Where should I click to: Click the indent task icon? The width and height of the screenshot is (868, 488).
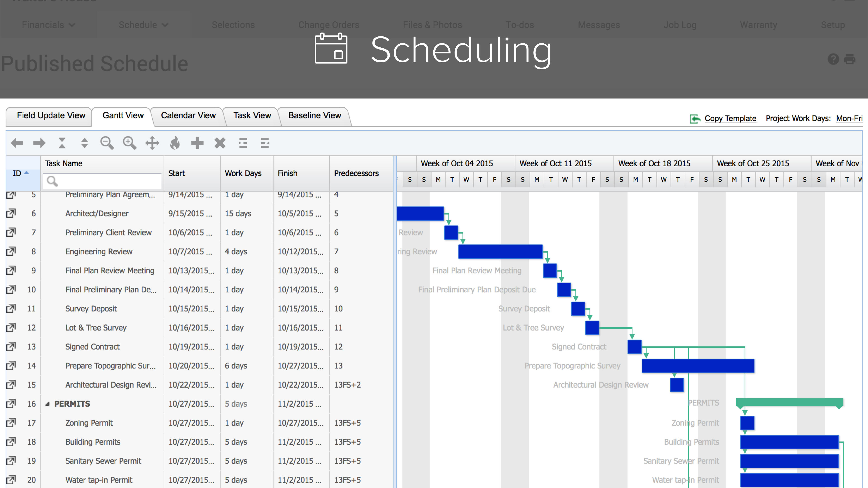coord(243,143)
